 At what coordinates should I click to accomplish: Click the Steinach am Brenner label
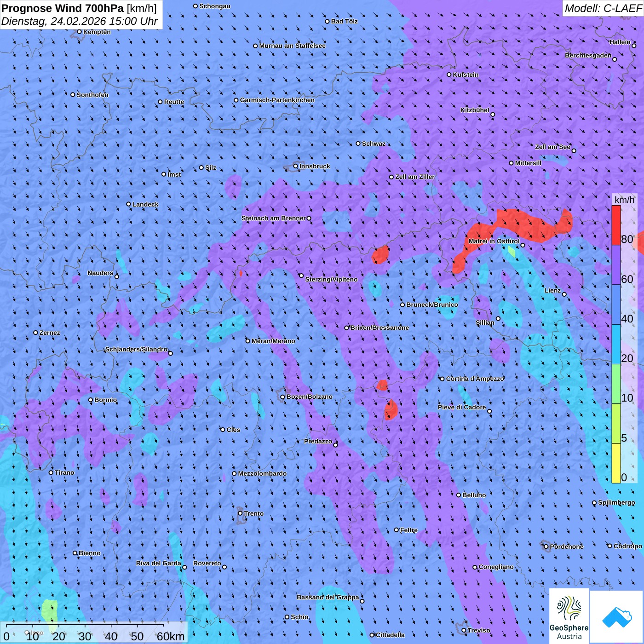(x=273, y=218)
